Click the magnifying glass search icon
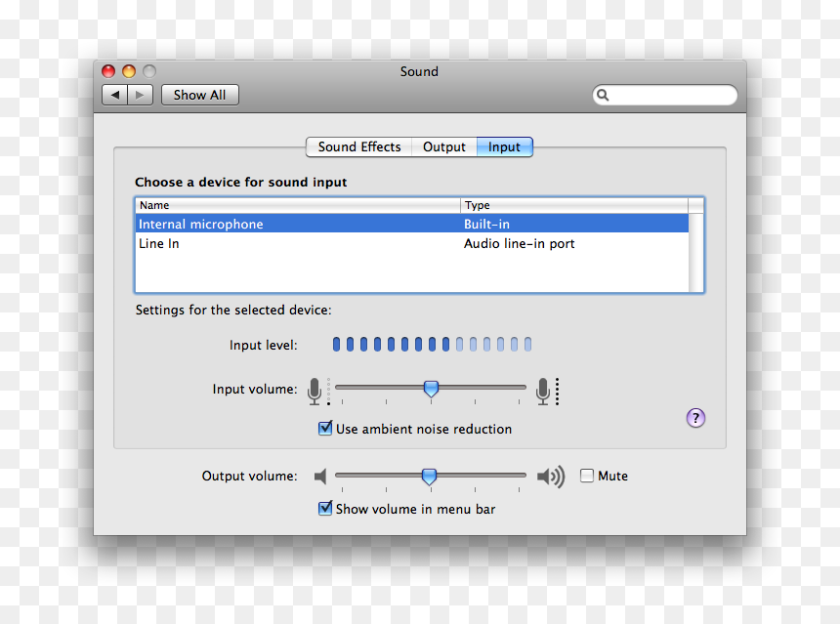Screen dimensions: 840x624 pos(603,95)
